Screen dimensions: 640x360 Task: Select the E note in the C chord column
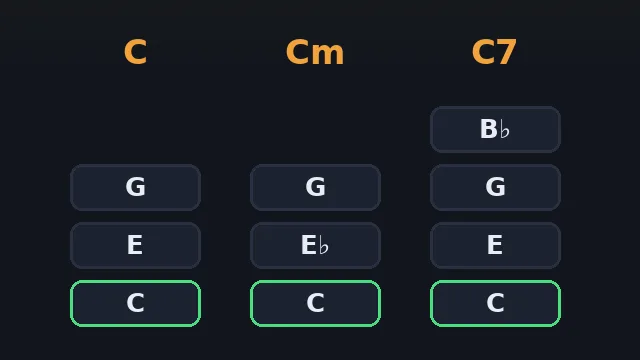point(136,245)
